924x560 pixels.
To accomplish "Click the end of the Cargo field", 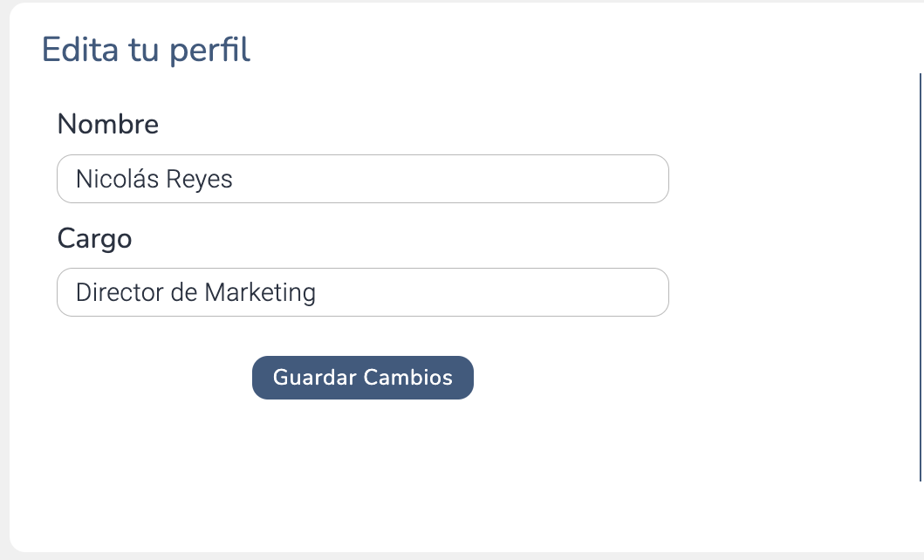I will [x=646, y=291].
